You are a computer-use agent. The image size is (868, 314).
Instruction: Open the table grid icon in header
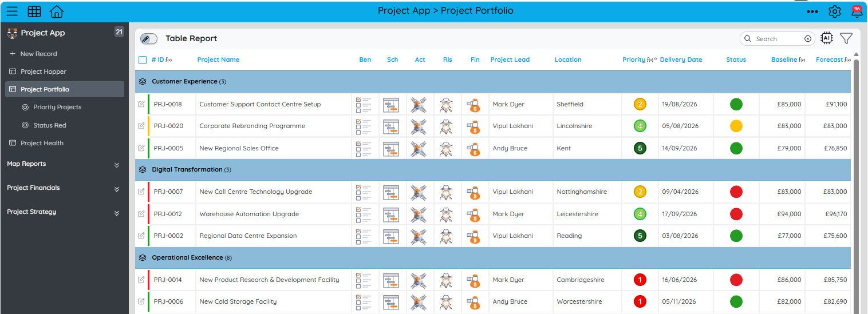[34, 11]
